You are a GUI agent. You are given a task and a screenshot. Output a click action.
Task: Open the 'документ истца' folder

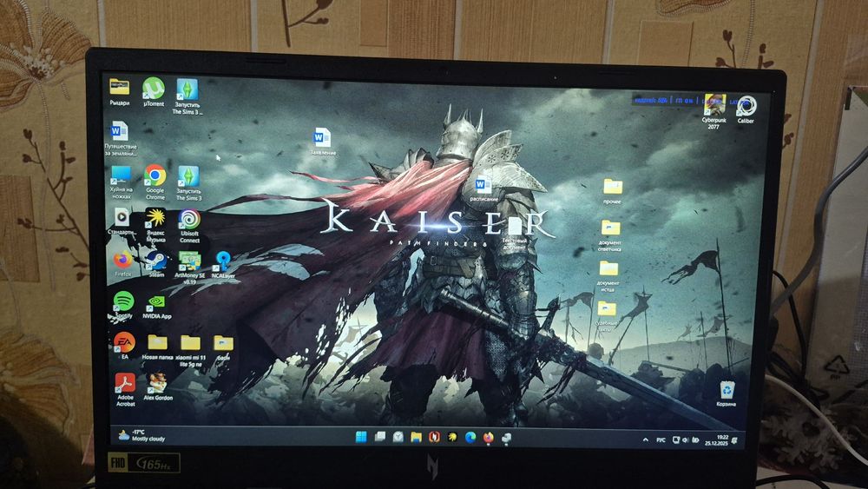[x=608, y=277]
